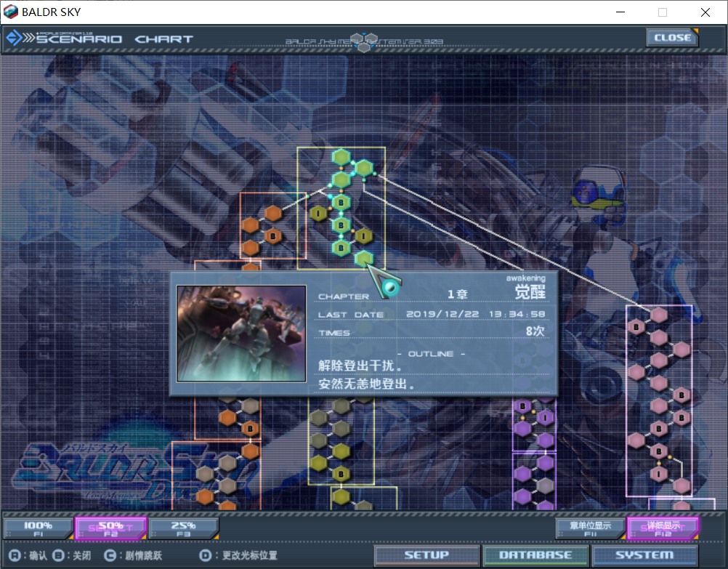Switch to 章单位显示 chapter-unit display (F11)
728x569 pixels.
(590, 528)
